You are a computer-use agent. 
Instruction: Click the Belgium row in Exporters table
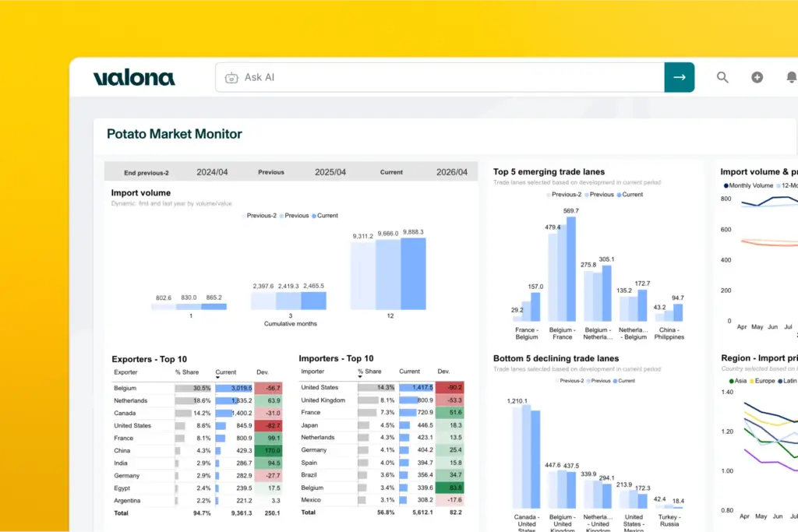(197, 388)
